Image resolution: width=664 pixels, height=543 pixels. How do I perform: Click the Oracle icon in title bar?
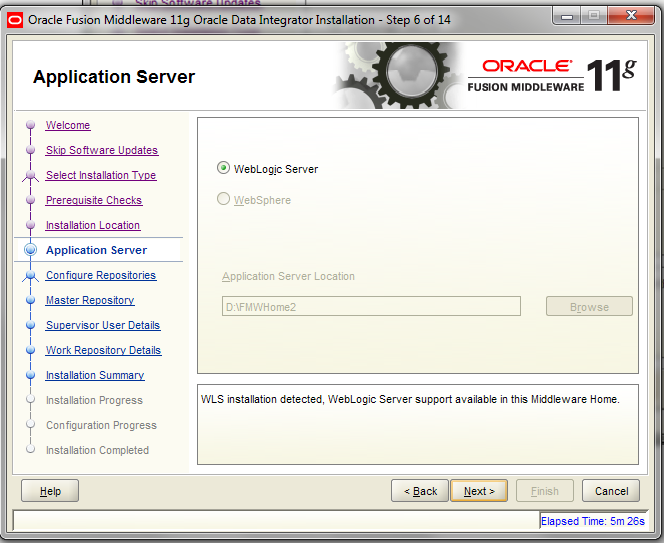[15, 20]
